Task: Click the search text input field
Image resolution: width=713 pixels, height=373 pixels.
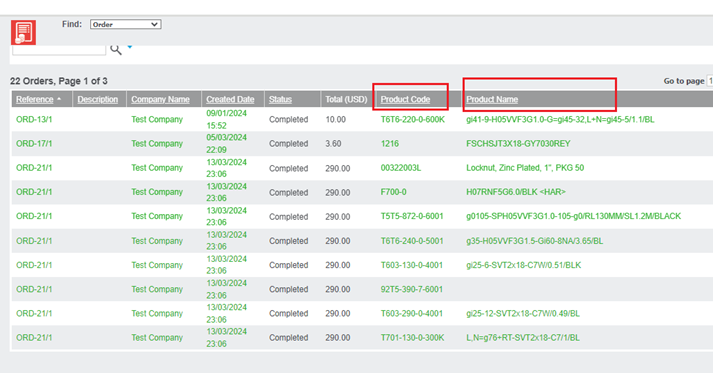Action: [x=59, y=50]
